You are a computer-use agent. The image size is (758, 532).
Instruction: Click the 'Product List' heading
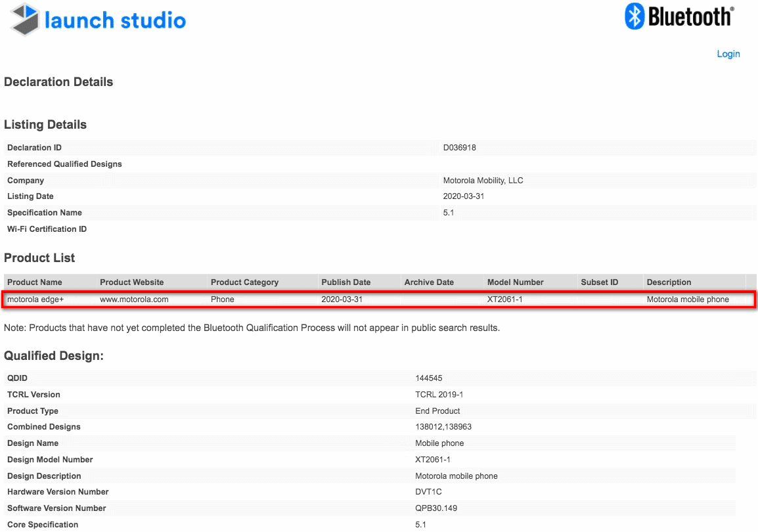click(39, 258)
